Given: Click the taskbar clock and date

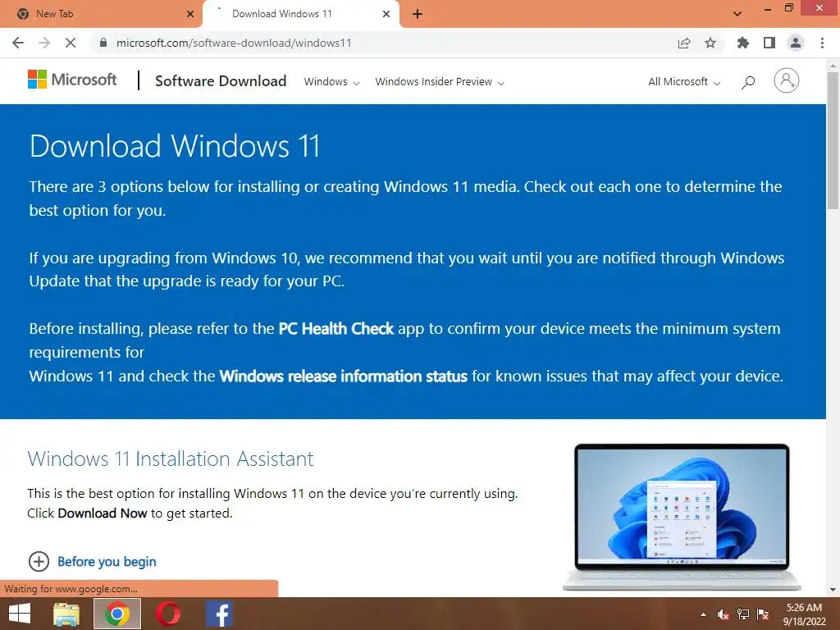Looking at the screenshot, I should pos(804,614).
